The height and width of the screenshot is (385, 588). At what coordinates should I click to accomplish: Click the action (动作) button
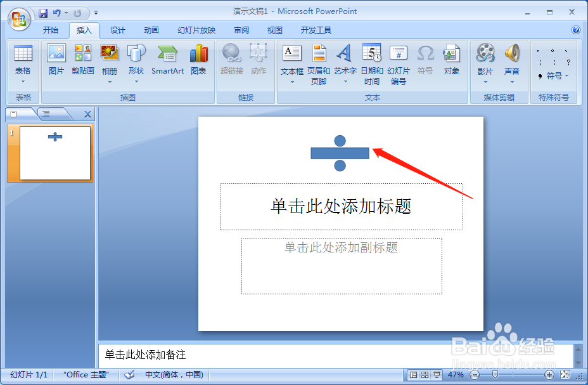(x=259, y=60)
